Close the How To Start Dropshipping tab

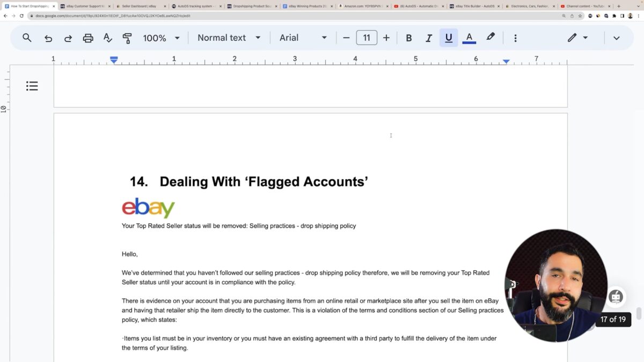(x=53, y=6)
